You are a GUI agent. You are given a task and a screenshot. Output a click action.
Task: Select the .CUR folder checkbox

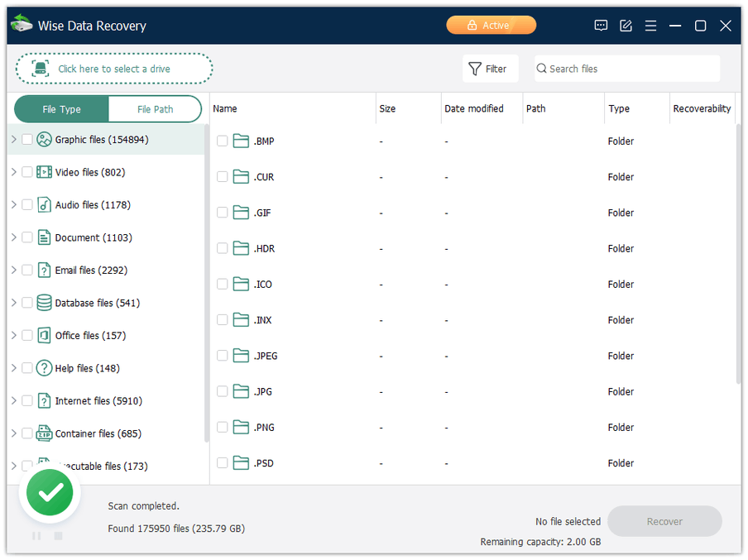coord(222,176)
